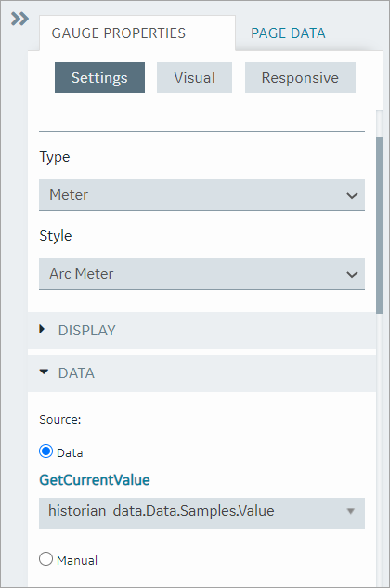Image resolution: width=390 pixels, height=588 pixels.
Task: Click the small arrow on the historian_data field
Action: 351,511
